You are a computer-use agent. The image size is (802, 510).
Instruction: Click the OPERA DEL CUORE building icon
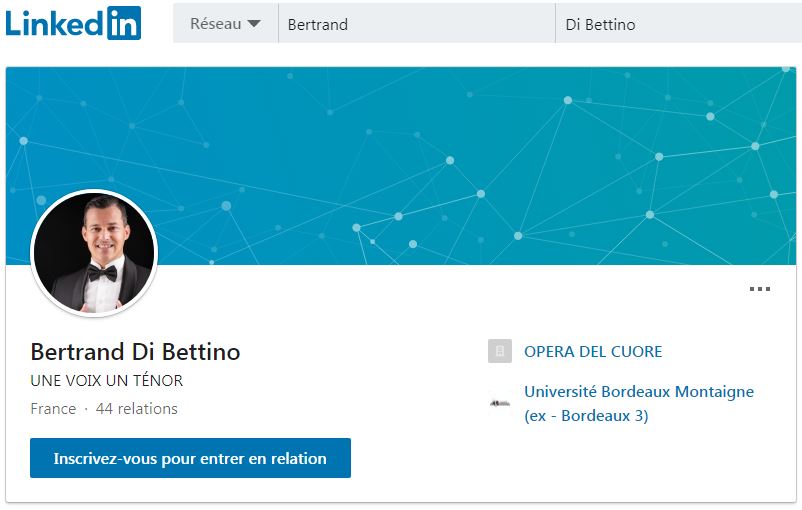click(500, 352)
